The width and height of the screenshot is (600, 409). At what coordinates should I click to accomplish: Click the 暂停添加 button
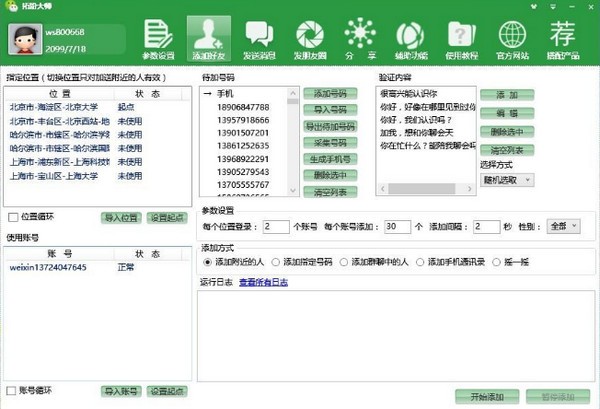(558, 397)
